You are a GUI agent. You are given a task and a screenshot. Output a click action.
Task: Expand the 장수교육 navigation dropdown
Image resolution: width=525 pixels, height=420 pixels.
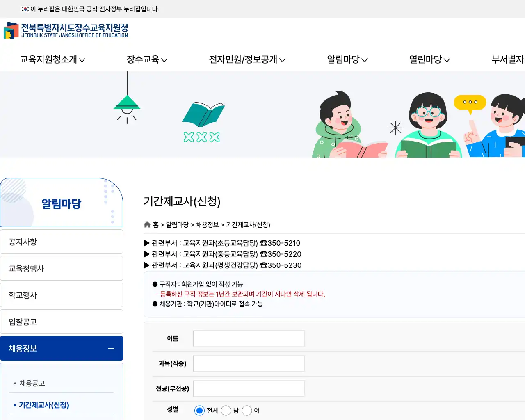(147, 59)
